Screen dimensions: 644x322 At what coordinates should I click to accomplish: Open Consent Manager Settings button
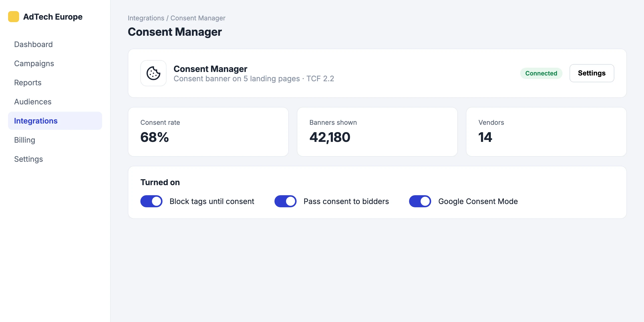[592, 73]
